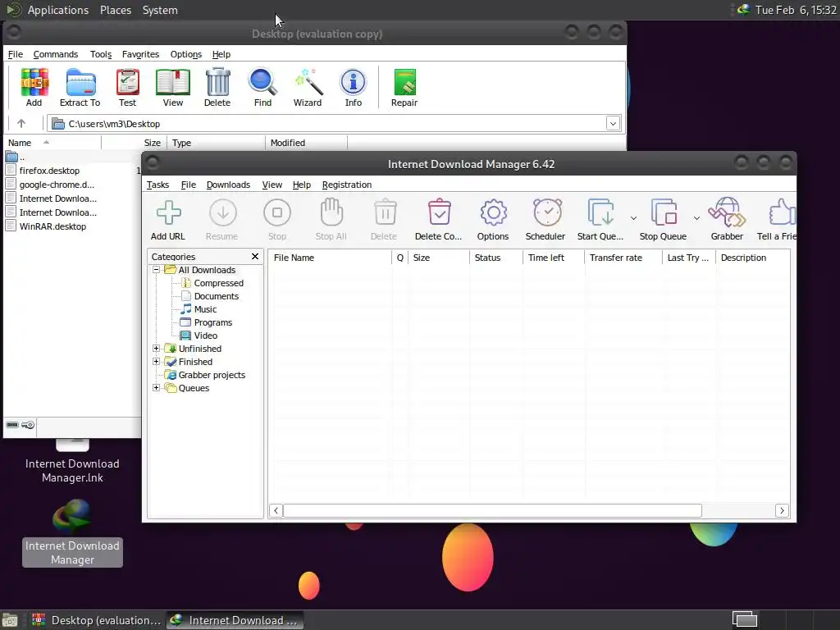Select Internet Download Manager desktop icon
The height and width of the screenshot is (630, 840).
click(72, 532)
